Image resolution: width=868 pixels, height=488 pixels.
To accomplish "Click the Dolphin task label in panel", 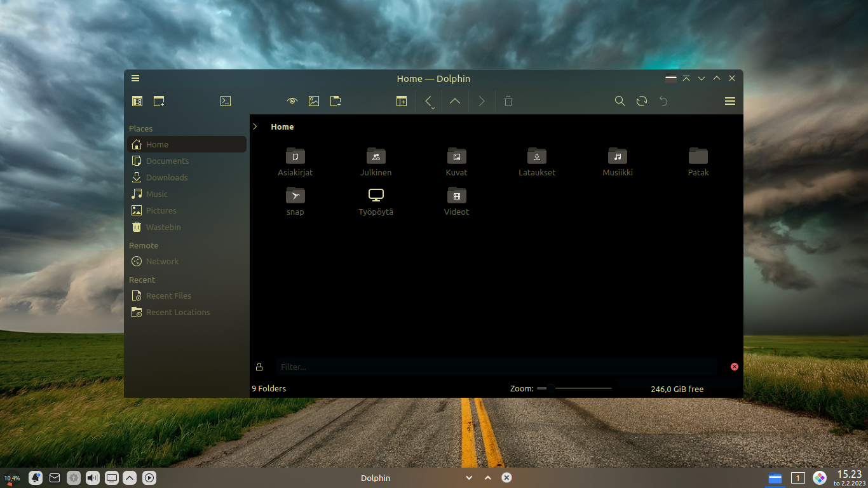I will (x=376, y=478).
